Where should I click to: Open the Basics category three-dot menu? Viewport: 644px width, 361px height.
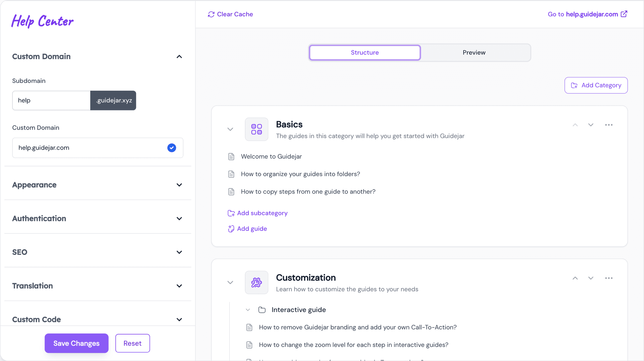(609, 125)
